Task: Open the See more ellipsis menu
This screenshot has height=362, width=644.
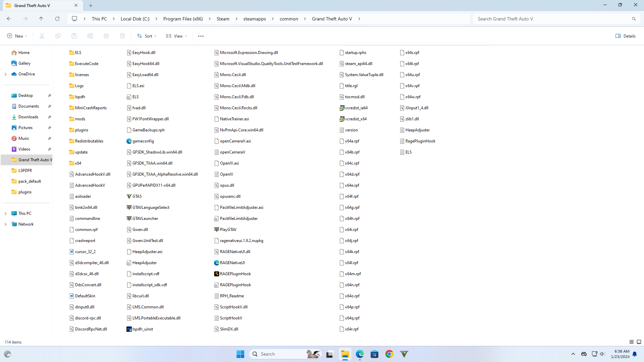Action: coord(201,36)
